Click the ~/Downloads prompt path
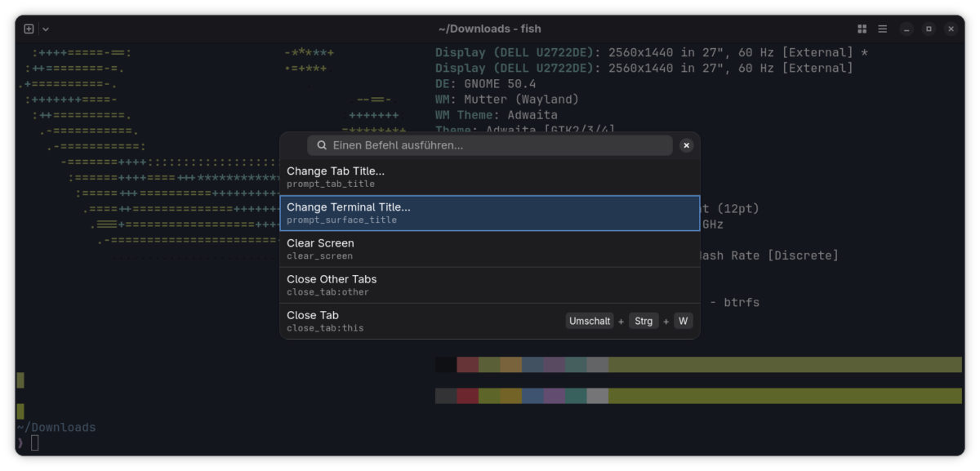This screenshot has height=471, width=980. (x=56, y=427)
